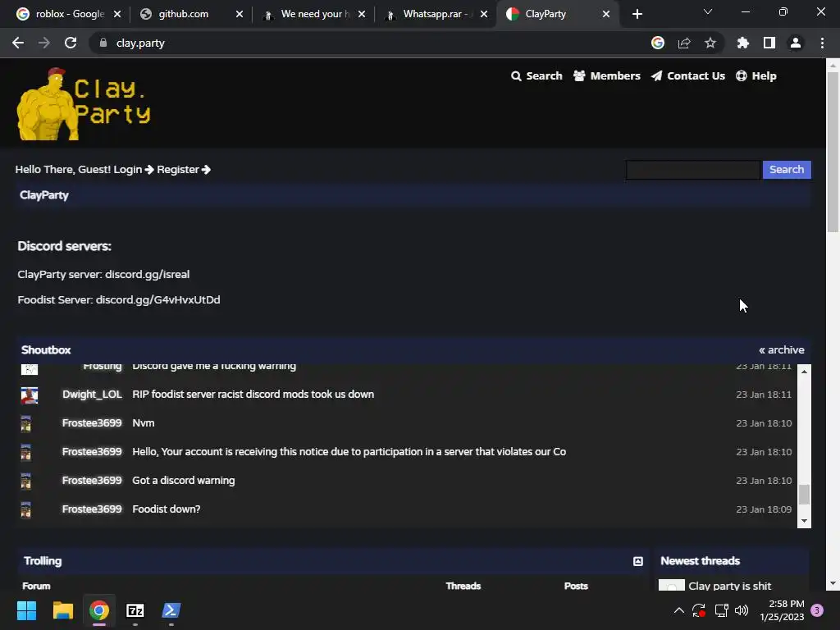Click the shoutbox scroll down arrow
This screenshot has width=840, height=630.
pyautogui.click(x=804, y=521)
